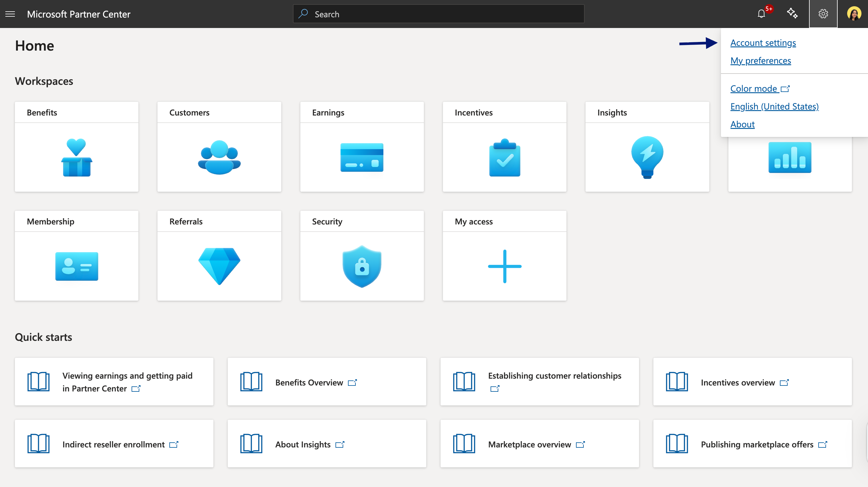This screenshot has height=487, width=868.
Task: Click book icon beside Marketplace overview
Action: click(x=464, y=444)
